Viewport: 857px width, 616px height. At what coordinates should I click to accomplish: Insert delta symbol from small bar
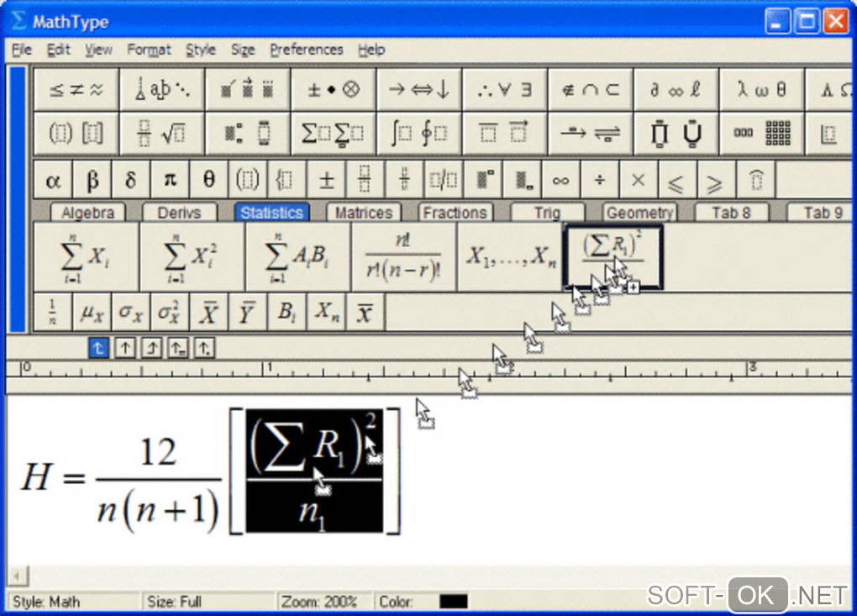(130, 179)
